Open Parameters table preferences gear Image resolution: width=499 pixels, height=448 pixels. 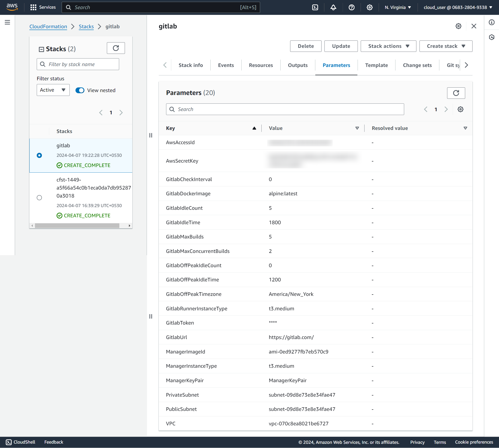tap(460, 109)
